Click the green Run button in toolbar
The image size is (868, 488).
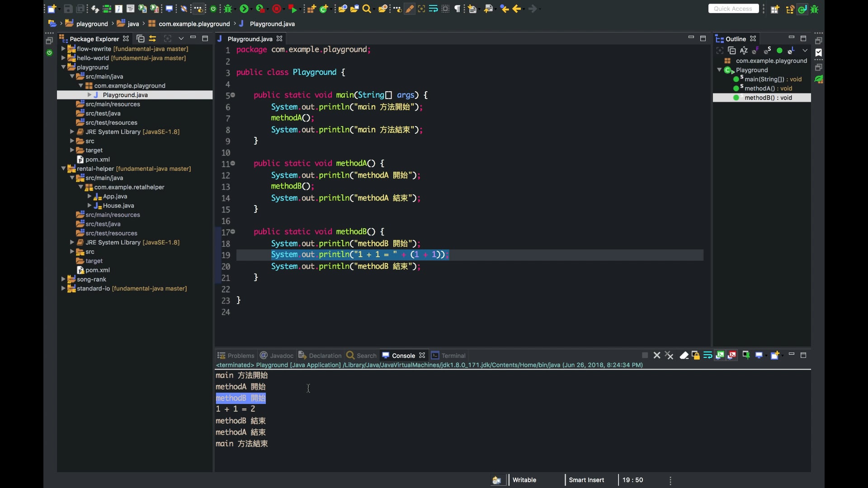tap(244, 9)
